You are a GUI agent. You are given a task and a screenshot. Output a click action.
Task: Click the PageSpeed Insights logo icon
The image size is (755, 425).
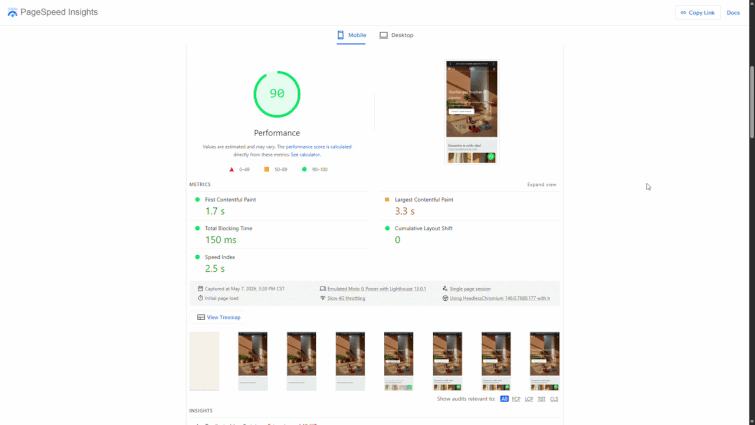13,13
